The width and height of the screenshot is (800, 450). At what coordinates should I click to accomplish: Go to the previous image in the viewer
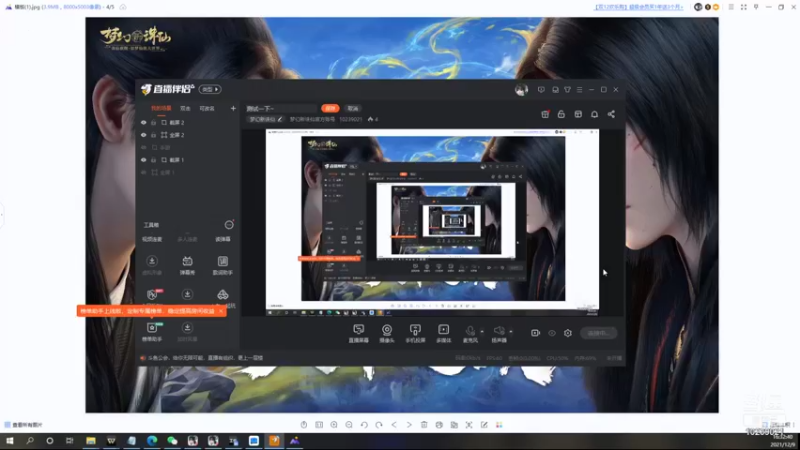pos(394,424)
